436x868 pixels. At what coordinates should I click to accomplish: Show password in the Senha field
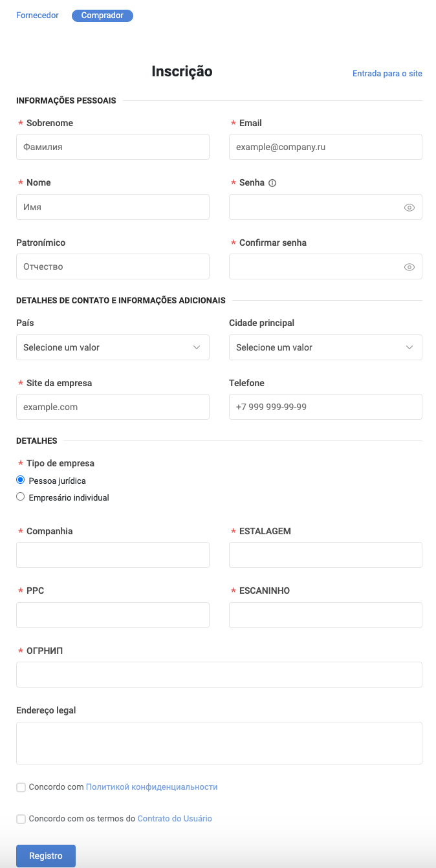[x=409, y=208]
